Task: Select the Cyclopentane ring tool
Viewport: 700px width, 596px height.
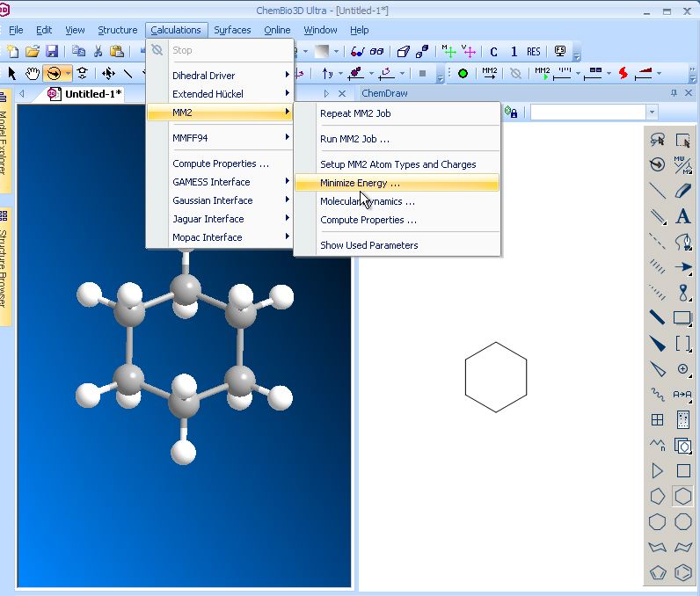Action: pyautogui.click(x=657, y=496)
